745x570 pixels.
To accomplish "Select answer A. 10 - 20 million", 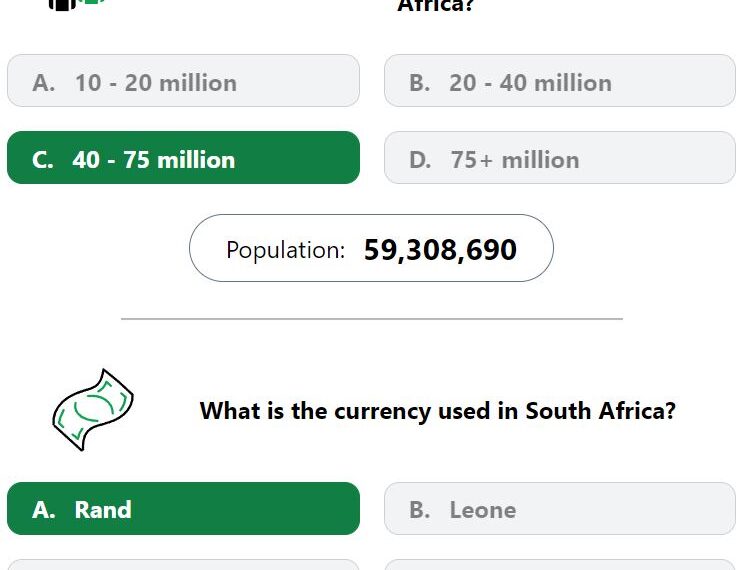I will (x=183, y=81).
